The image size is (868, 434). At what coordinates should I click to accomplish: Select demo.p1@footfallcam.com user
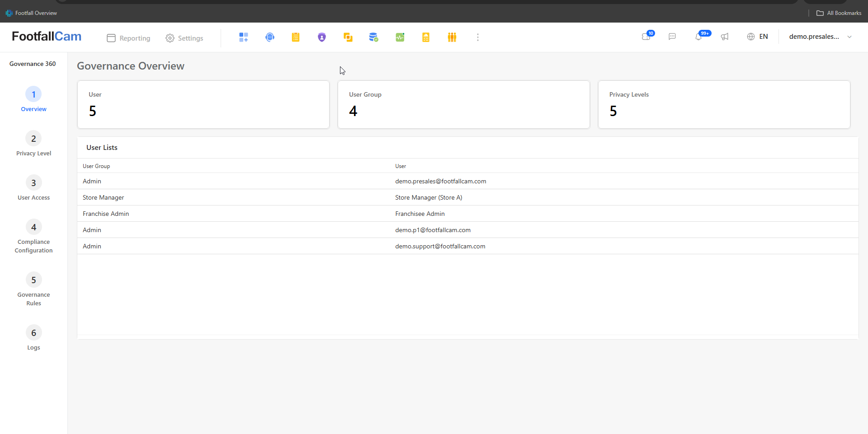click(433, 230)
